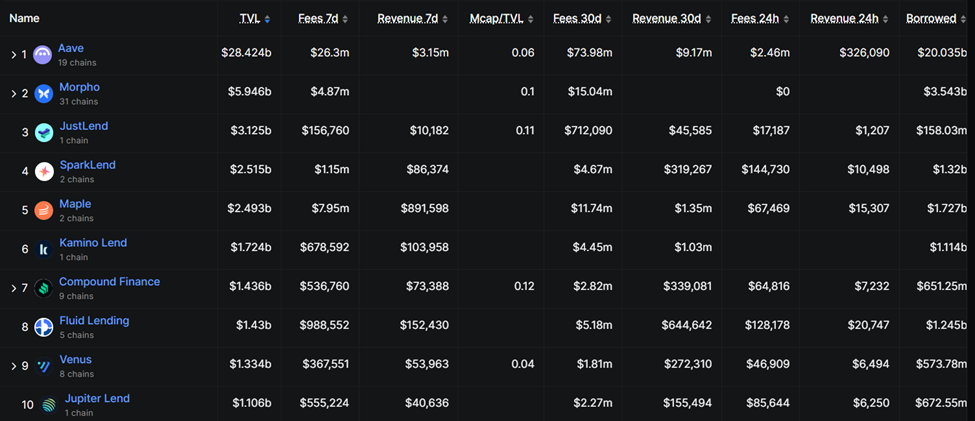Click the Morpho butterfly logo icon
Image resolution: width=975 pixels, height=421 pixels.
click(43, 94)
